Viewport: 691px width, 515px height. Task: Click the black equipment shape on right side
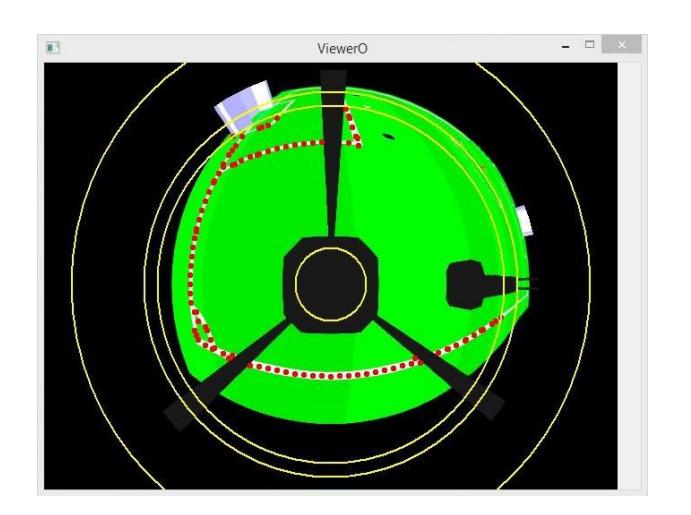pos(483,284)
